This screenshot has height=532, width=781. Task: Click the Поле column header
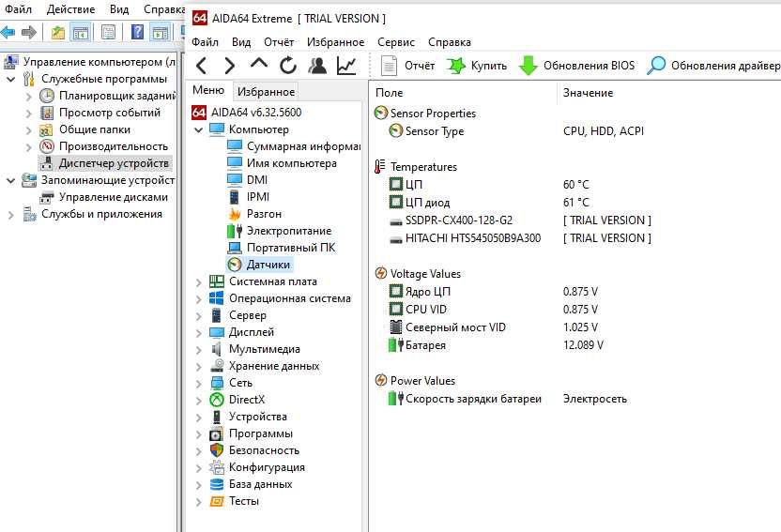[389, 93]
